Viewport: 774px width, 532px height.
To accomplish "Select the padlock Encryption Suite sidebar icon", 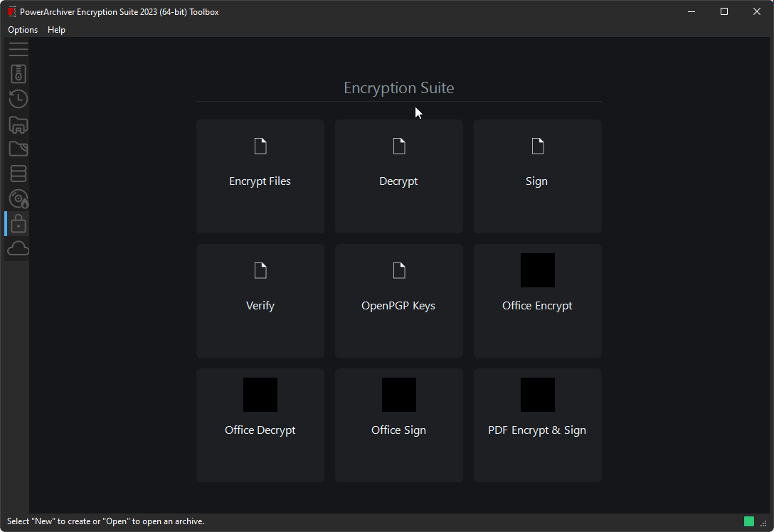I will pos(18,224).
